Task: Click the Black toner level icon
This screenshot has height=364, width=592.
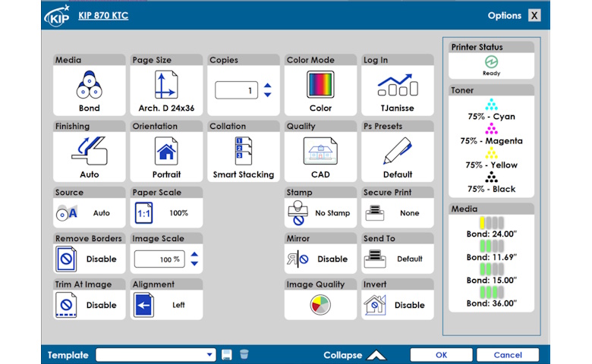Action: [491, 177]
